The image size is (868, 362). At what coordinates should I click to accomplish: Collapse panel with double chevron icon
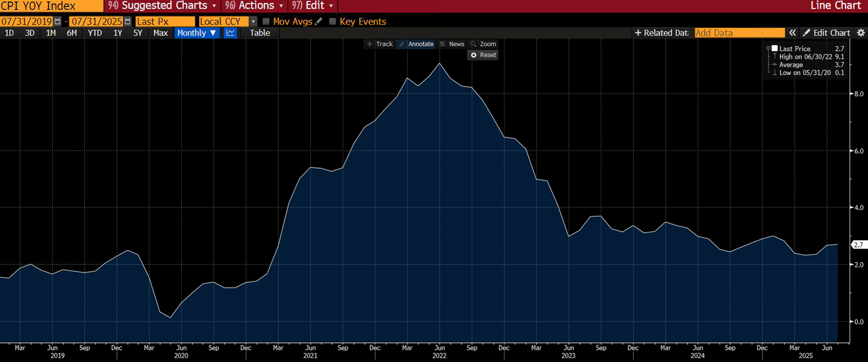pyautogui.click(x=792, y=33)
